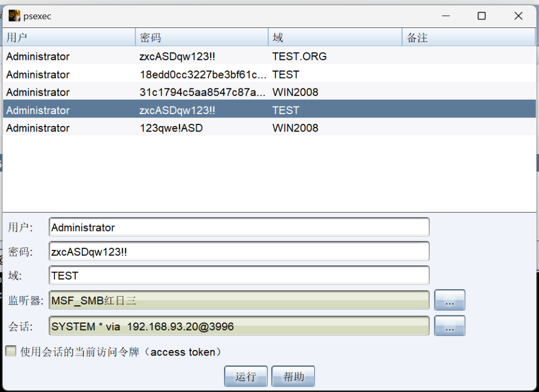
Task: Open session chooser with the 会话 ... button
Action: point(450,326)
